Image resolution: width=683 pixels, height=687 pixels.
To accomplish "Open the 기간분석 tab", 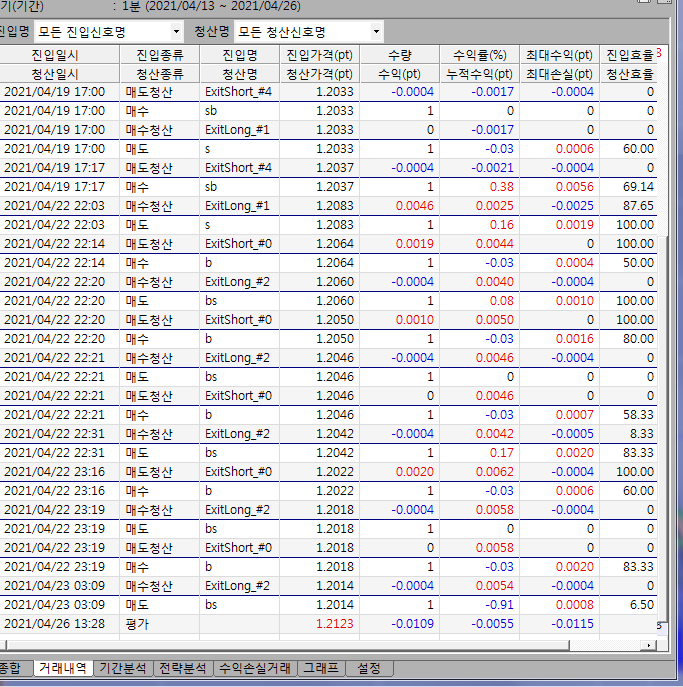I will coord(122,668).
